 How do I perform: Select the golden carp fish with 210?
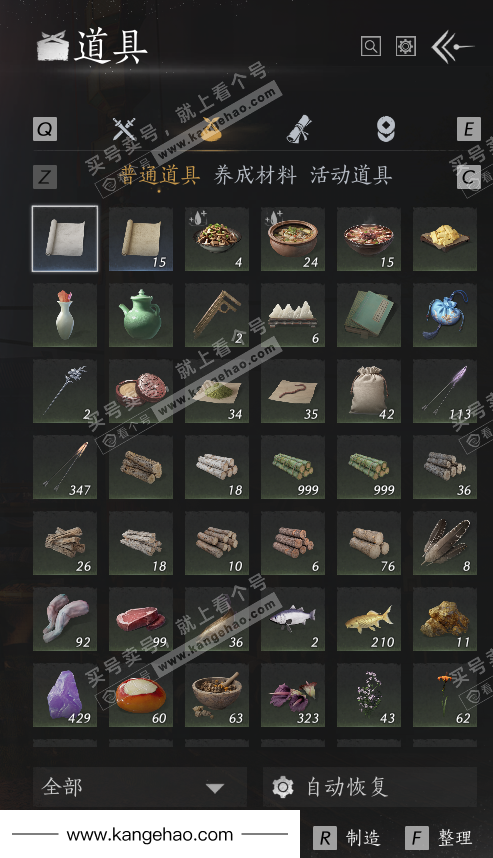coord(369,619)
